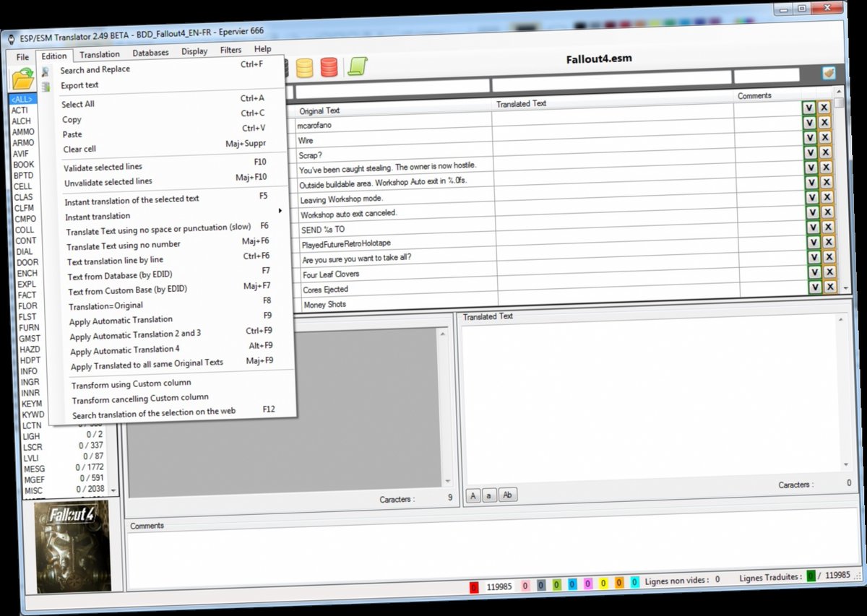Open the File menu
867x616 pixels.
tap(22, 57)
